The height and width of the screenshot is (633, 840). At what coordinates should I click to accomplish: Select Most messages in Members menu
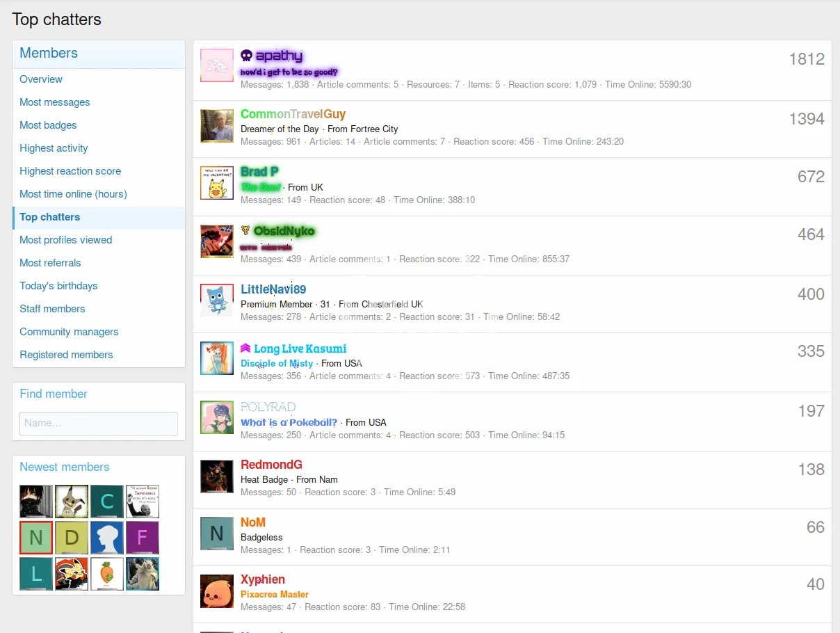[x=55, y=102]
